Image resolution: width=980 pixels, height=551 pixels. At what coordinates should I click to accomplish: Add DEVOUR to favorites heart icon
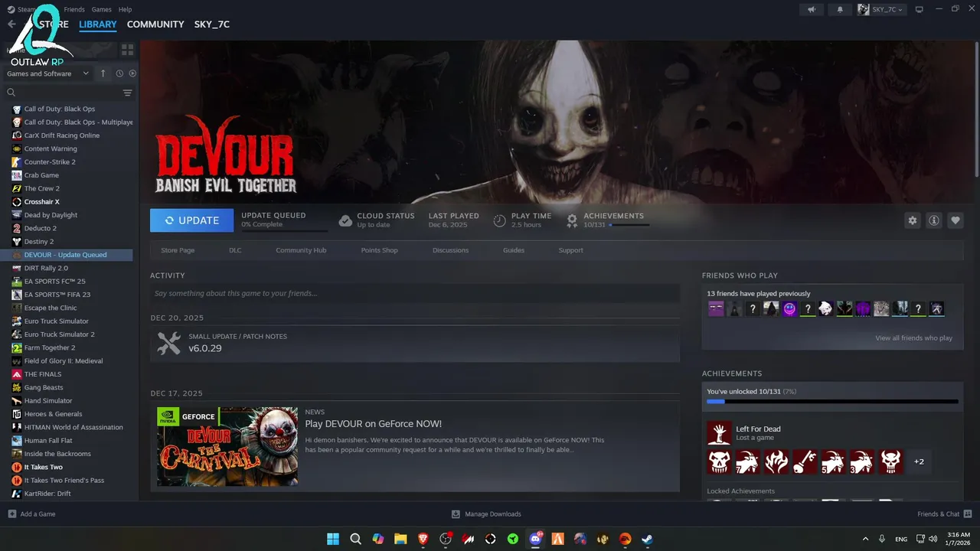point(955,220)
